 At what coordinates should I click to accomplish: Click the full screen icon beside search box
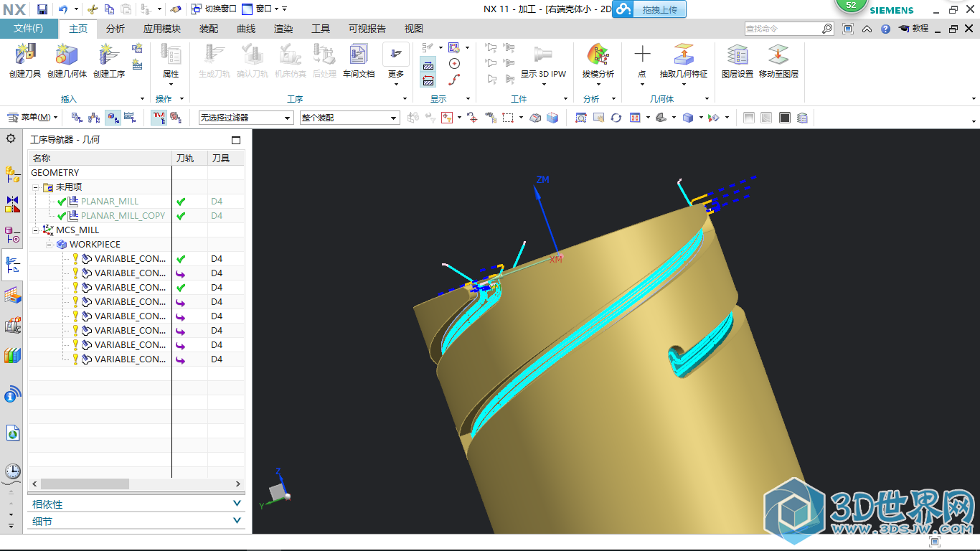pos(848,29)
